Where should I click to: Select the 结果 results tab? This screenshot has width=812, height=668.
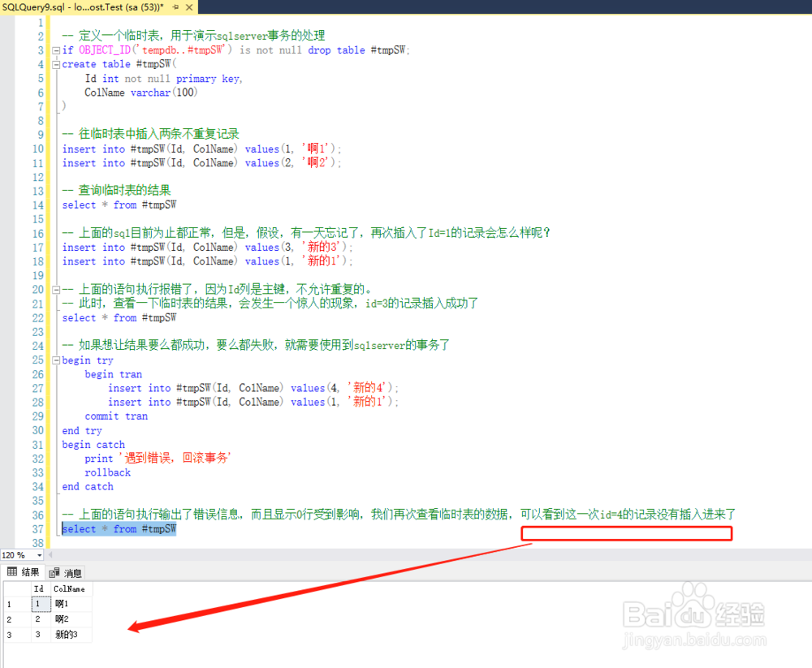click(x=31, y=571)
